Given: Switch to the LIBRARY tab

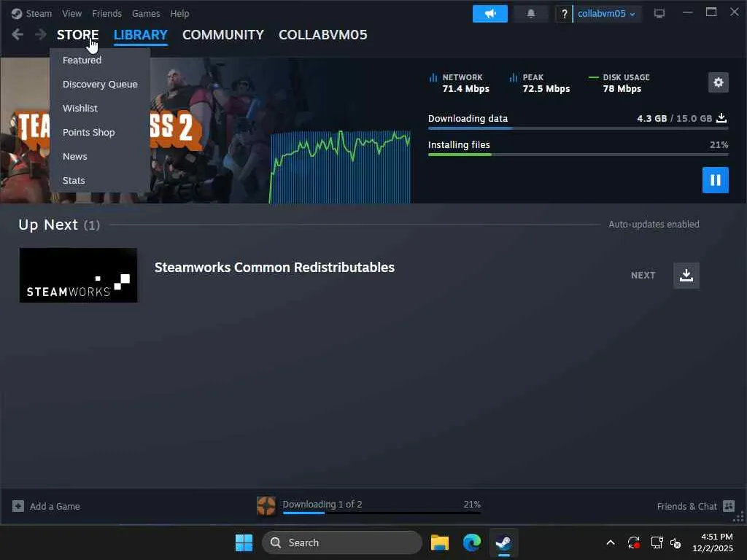Looking at the screenshot, I should [141, 35].
